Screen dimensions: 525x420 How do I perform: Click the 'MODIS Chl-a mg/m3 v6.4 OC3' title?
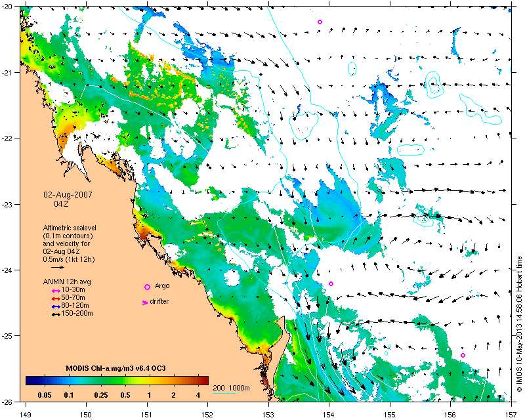116,368
